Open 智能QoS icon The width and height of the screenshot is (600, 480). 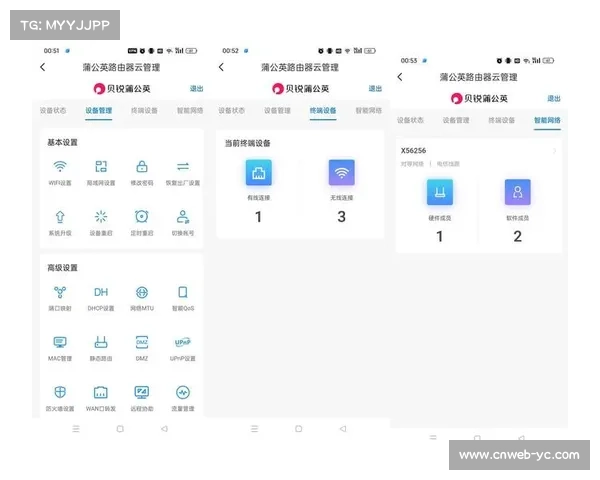(183, 292)
